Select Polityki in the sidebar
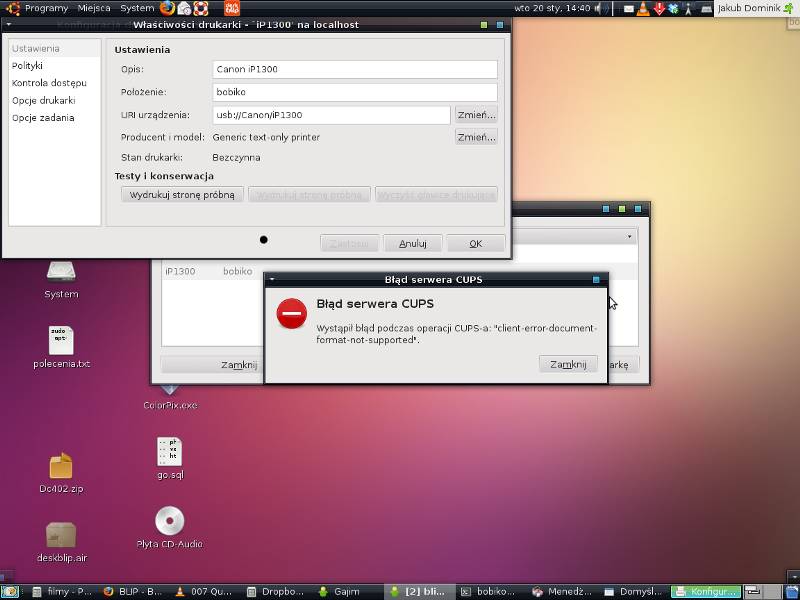 (x=27, y=65)
